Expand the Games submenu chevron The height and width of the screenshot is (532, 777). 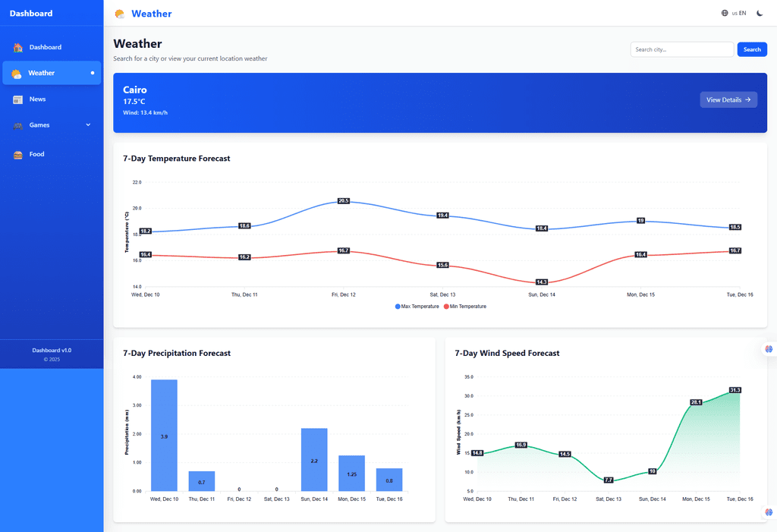tap(88, 125)
